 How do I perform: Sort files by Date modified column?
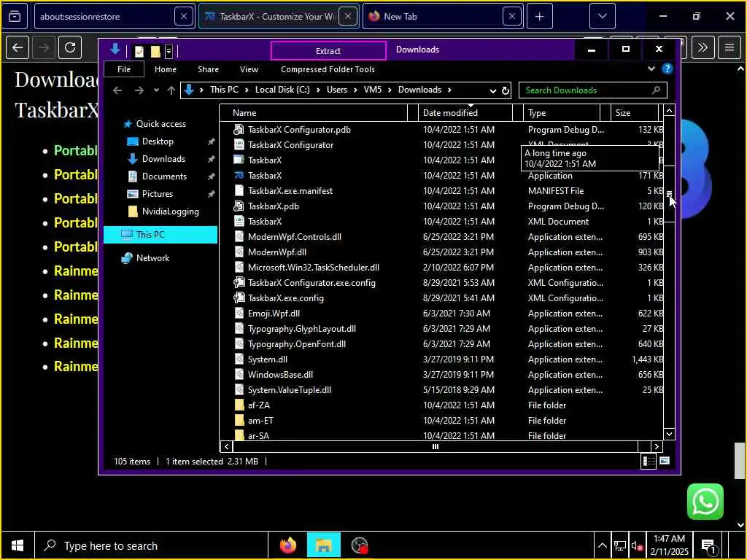coord(466,113)
